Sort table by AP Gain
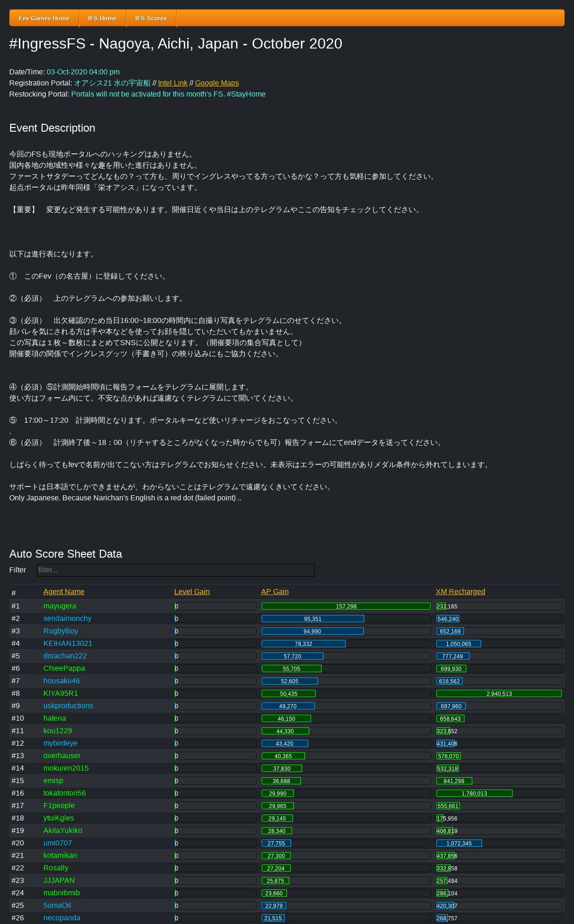The height and width of the screenshot is (924, 574). click(x=275, y=592)
